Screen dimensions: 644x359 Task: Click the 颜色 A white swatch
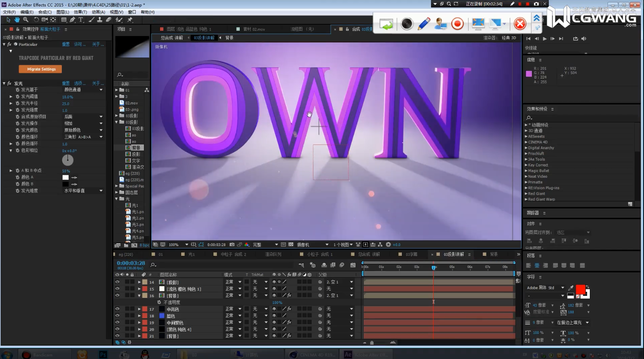coord(65,177)
